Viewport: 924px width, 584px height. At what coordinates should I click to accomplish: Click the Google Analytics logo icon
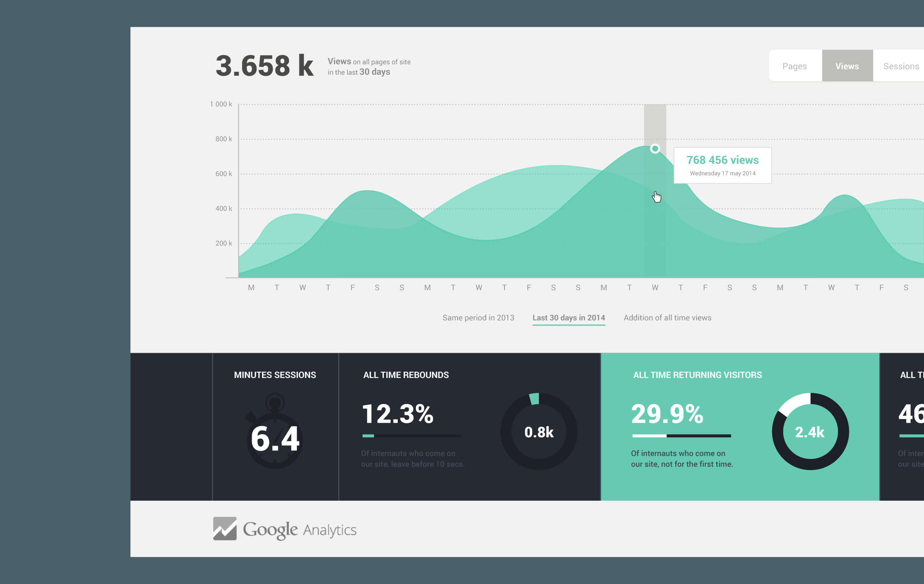tap(227, 531)
